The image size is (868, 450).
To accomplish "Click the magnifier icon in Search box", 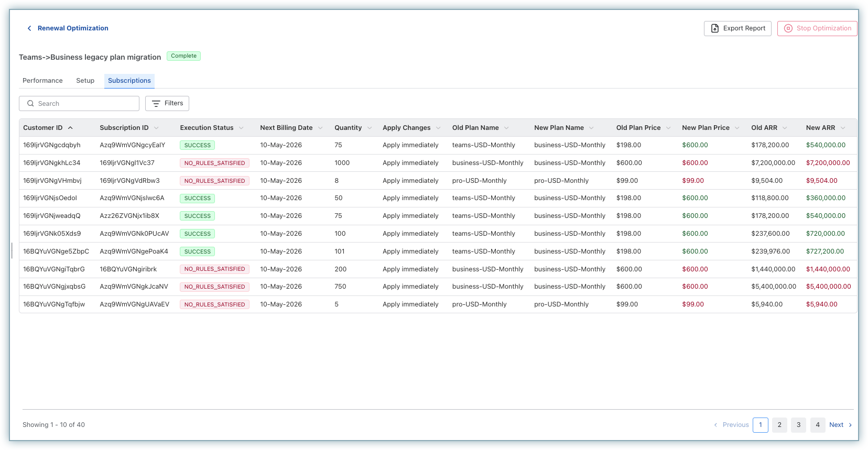I will pos(30,104).
